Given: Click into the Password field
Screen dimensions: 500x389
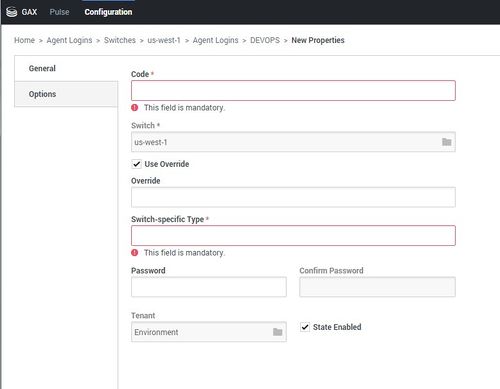Looking at the screenshot, I should click(209, 287).
